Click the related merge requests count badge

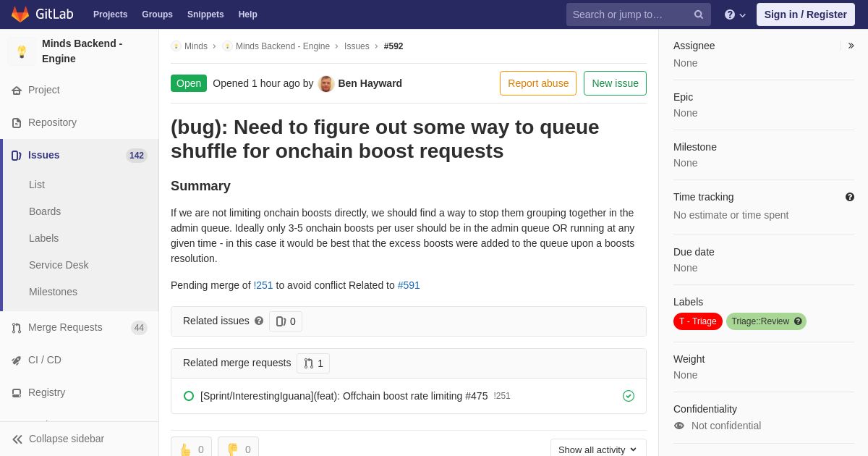point(313,363)
